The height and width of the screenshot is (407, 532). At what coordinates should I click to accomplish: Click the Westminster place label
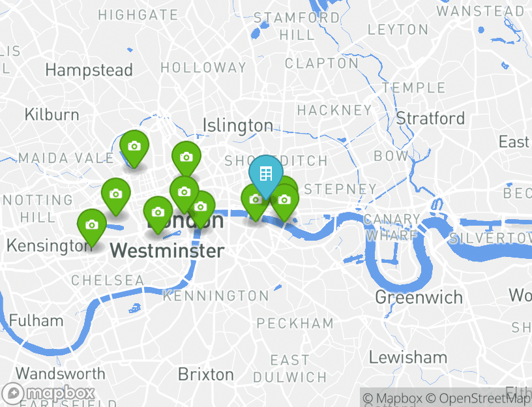point(167,251)
